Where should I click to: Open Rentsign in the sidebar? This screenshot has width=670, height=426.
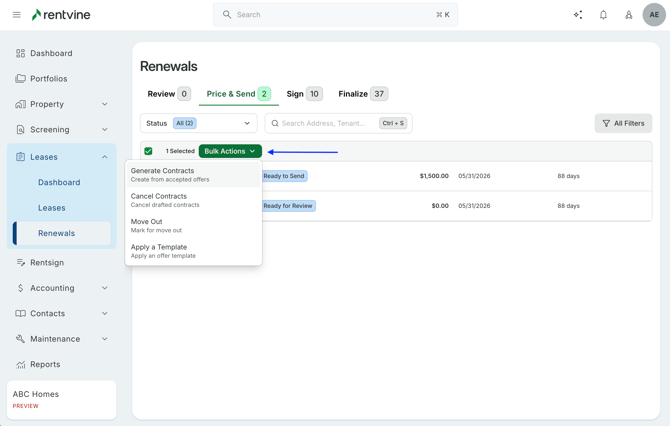tap(47, 263)
